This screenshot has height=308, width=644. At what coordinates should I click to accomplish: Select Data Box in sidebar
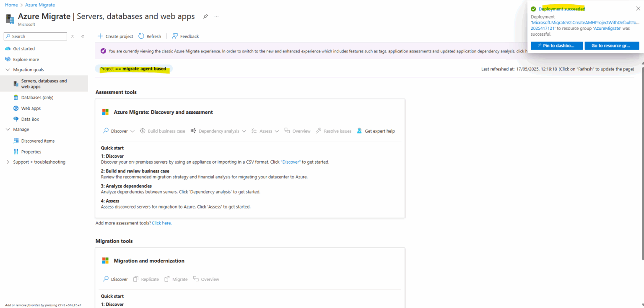click(30, 119)
